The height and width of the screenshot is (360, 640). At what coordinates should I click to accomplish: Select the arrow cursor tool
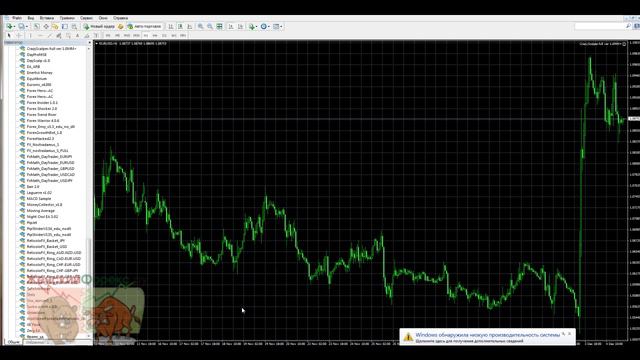(9, 36)
